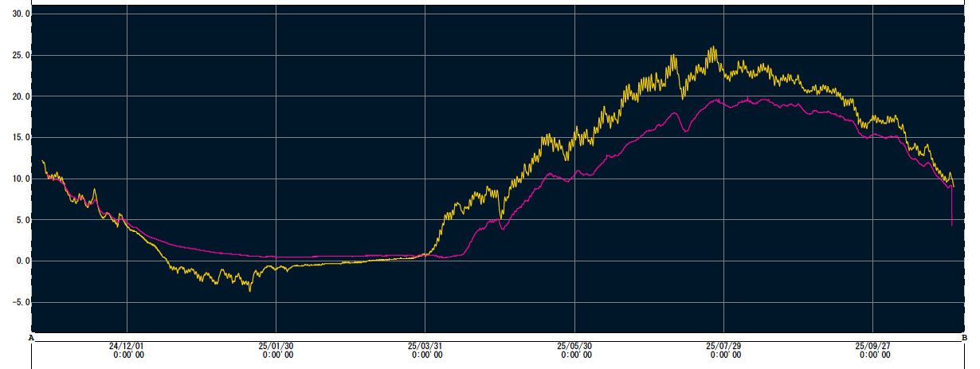Click the pink line's sharp drop endpoint
The image size is (980, 369).
coord(952,226)
